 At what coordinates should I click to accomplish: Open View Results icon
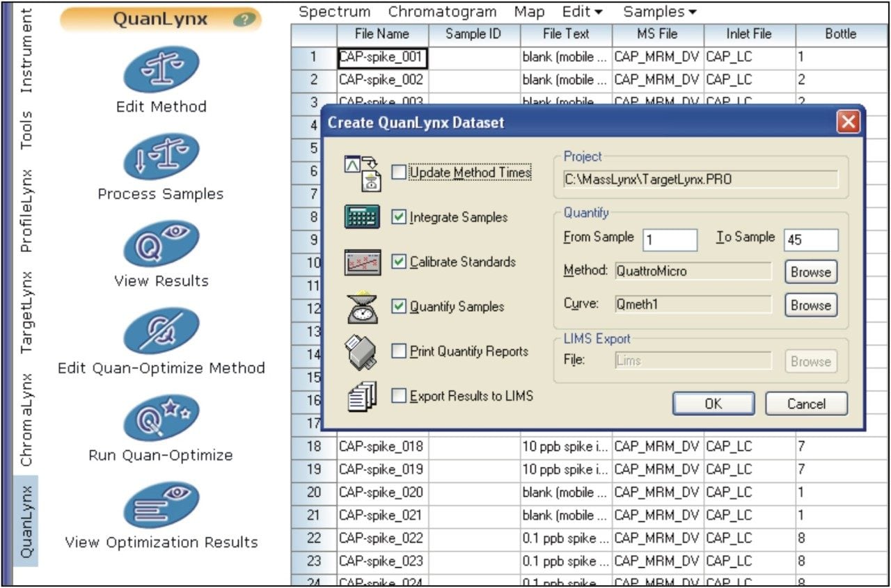click(x=161, y=244)
